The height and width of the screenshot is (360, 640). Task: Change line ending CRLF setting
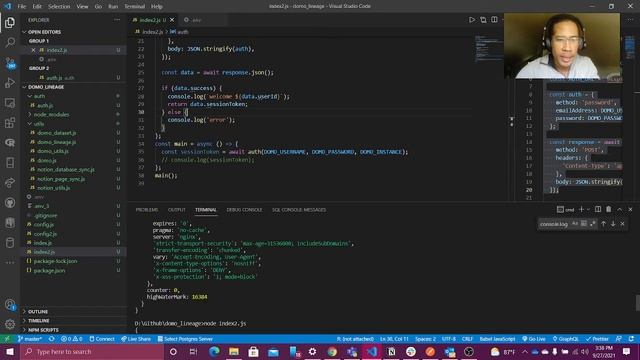pos(467,339)
